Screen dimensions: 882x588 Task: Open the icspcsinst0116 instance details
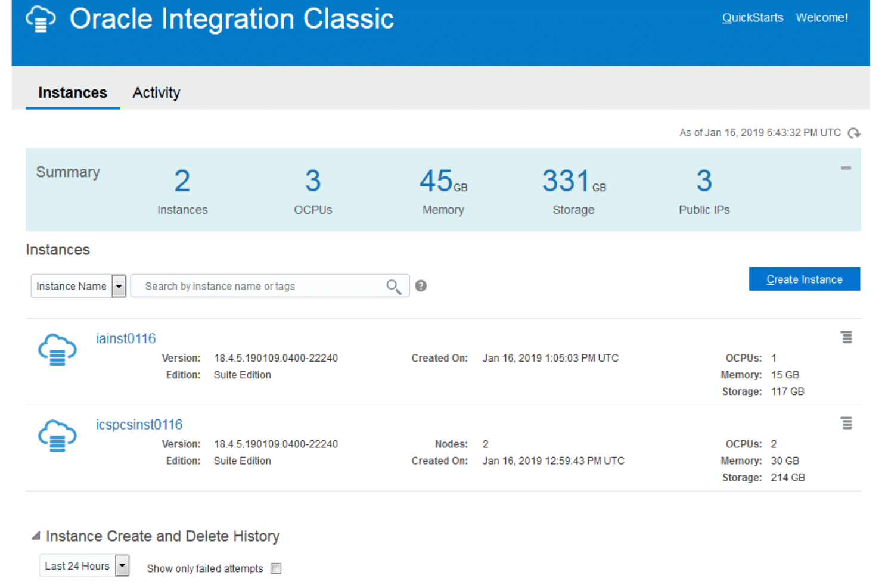click(139, 424)
